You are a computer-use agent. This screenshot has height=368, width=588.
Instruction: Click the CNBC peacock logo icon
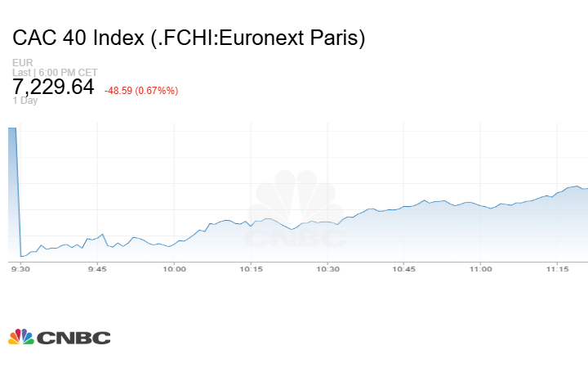tap(20, 337)
